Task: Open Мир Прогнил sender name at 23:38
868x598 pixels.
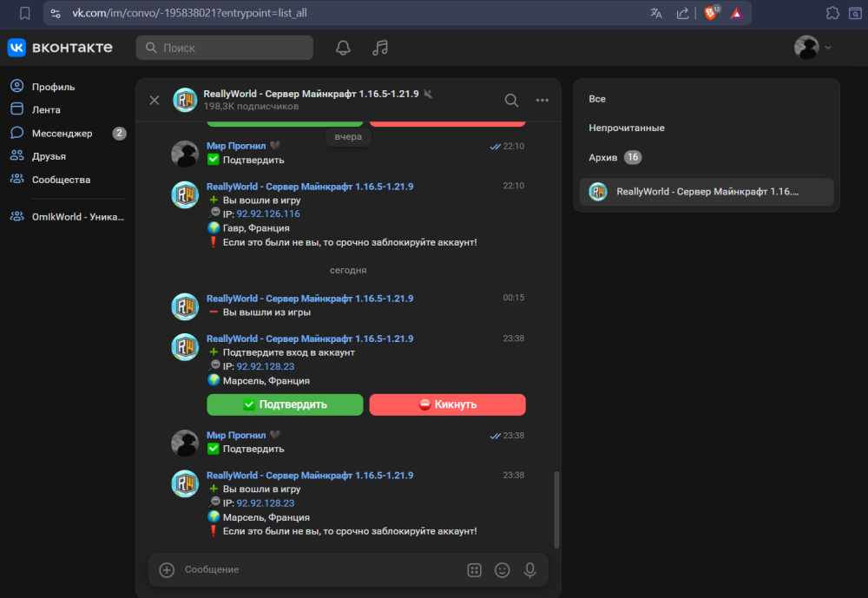Action: coord(236,435)
